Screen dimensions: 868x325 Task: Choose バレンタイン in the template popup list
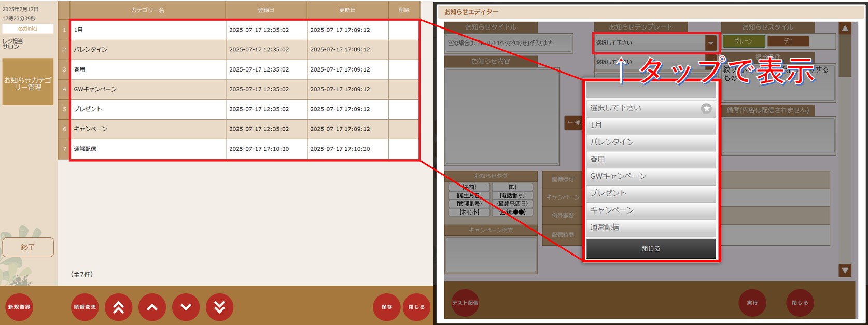[651, 142]
